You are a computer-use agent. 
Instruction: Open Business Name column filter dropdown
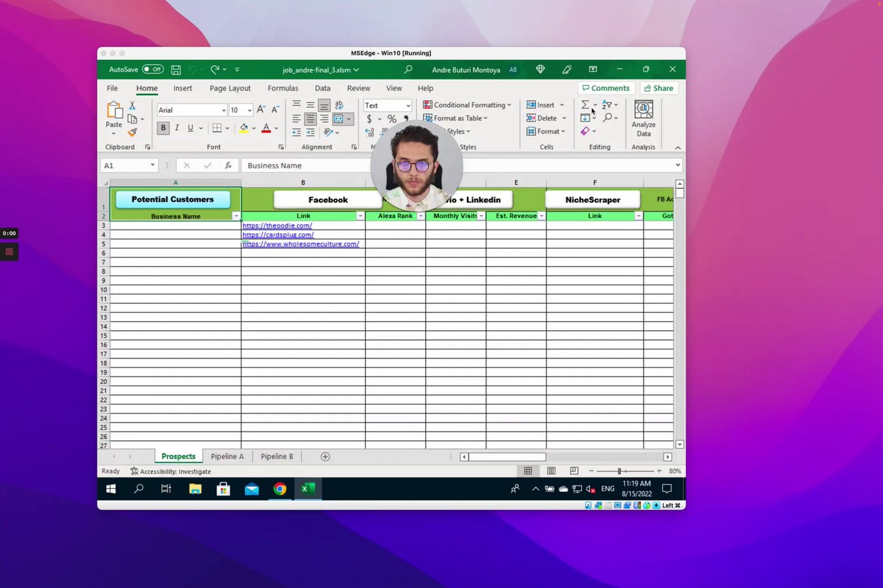coord(236,216)
